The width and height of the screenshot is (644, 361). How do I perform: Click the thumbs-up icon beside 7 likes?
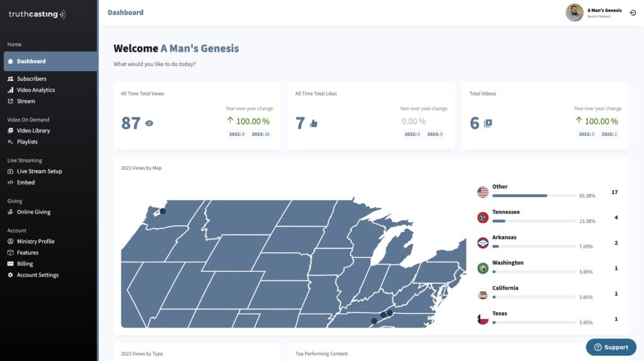(314, 123)
